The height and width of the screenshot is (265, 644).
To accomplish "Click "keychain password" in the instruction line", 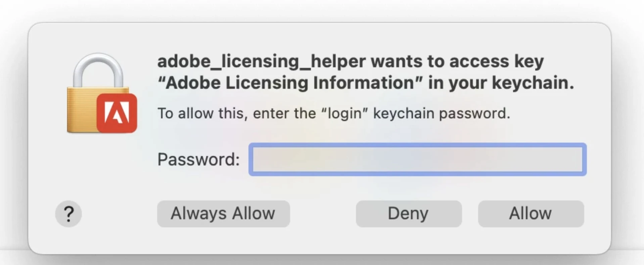I will coord(442,114).
